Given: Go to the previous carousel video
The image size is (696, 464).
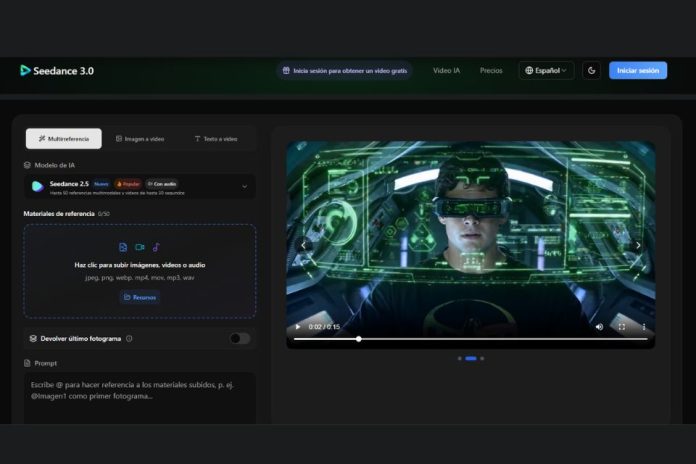Looking at the screenshot, I should (x=304, y=245).
